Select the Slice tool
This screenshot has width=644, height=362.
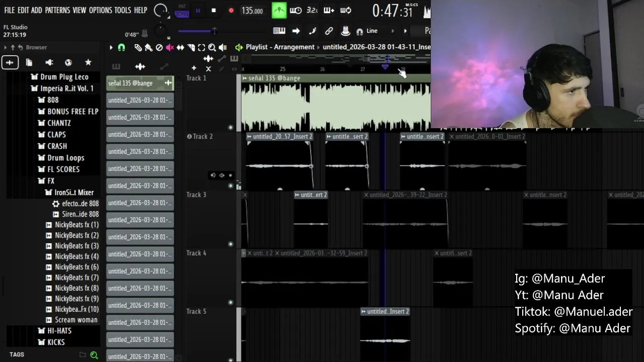pos(191,47)
